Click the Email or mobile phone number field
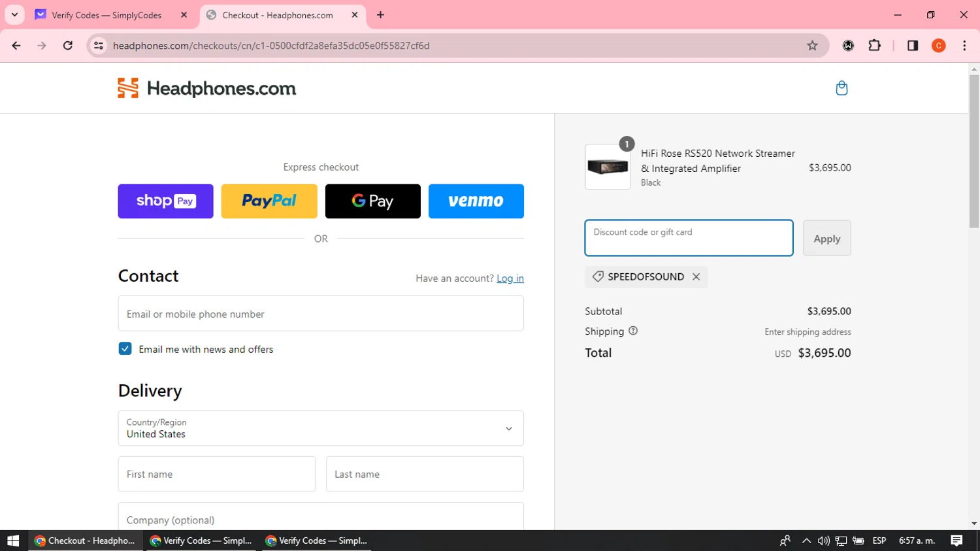 click(x=321, y=314)
